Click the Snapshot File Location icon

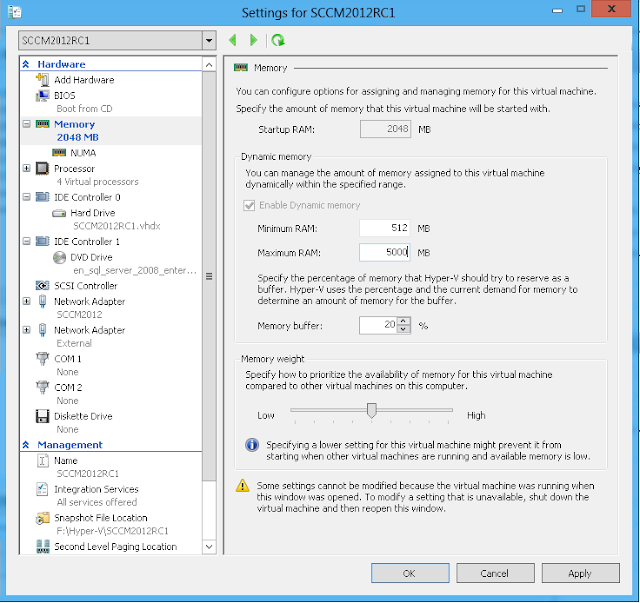(42, 518)
